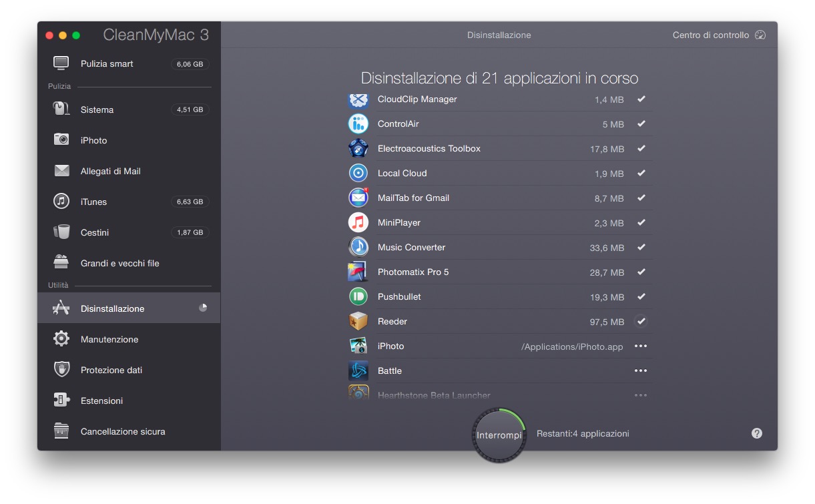Select the Cancellazione sicura shredder icon
Image resolution: width=815 pixels, height=504 pixels.
click(x=61, y=431)
